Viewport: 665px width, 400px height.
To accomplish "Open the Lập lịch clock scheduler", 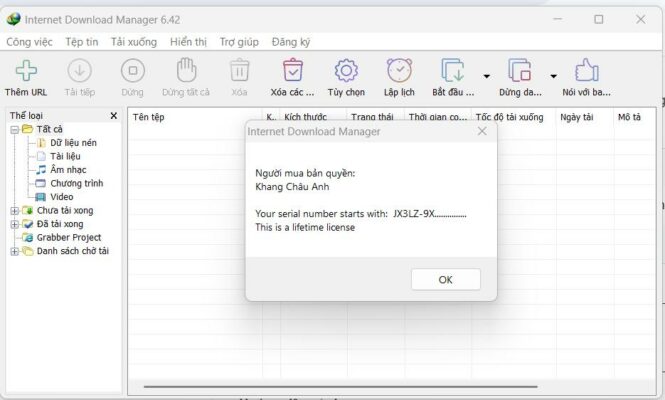I will [x=399, y=70].
